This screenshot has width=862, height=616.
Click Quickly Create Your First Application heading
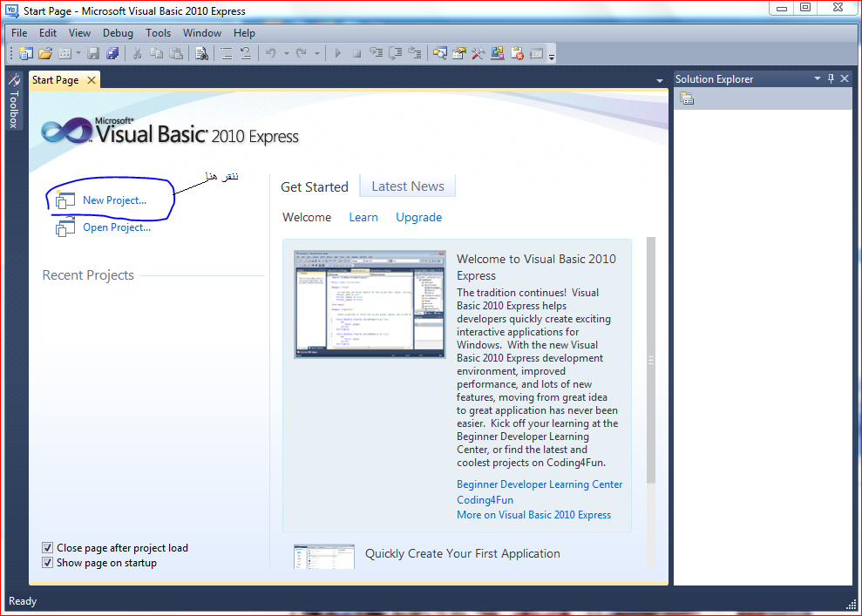click(462, 553)
